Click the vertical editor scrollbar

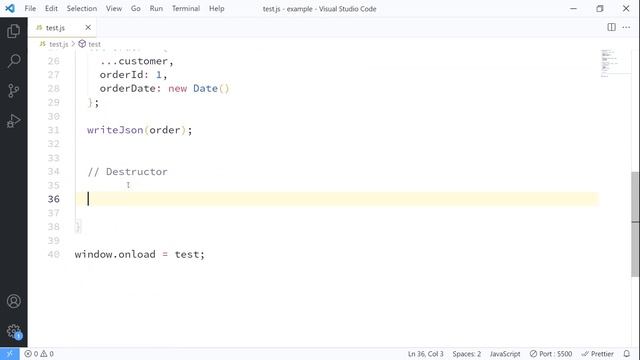635,224
